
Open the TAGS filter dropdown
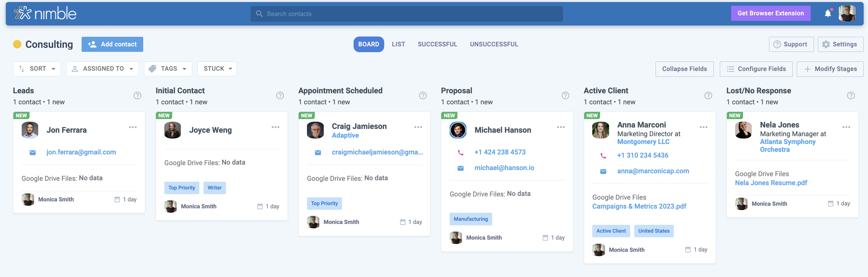click(x=168, y=69)
